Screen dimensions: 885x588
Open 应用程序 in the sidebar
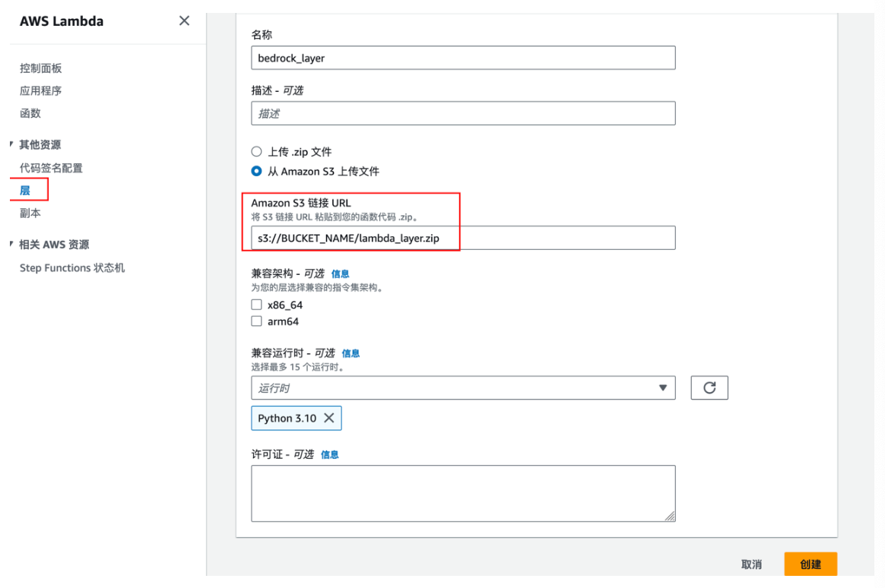click(x=40, y=90)
